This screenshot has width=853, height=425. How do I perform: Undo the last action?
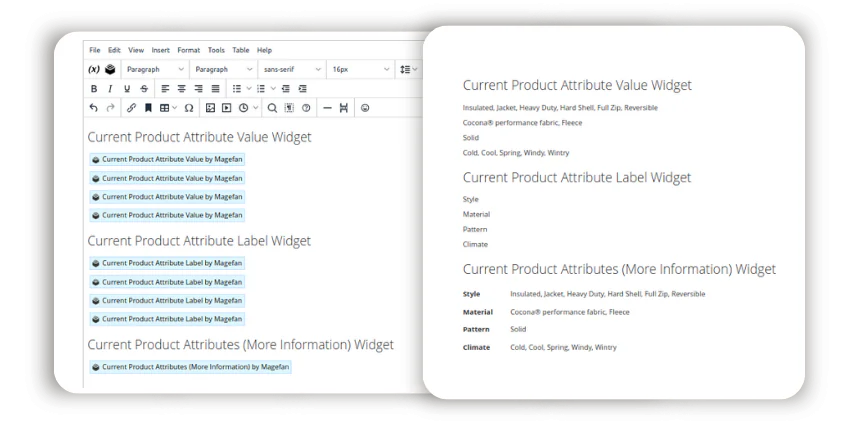(x=94, y=108)
